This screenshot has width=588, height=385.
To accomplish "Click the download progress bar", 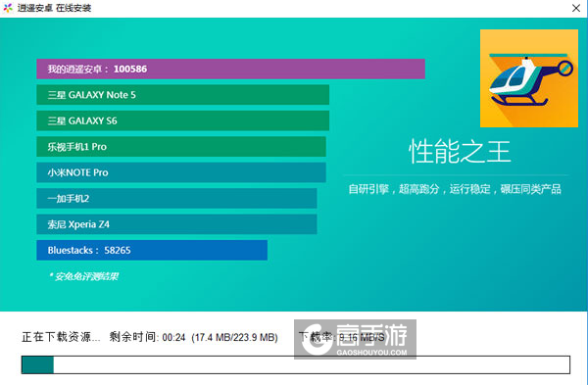I will click(296, 364).
